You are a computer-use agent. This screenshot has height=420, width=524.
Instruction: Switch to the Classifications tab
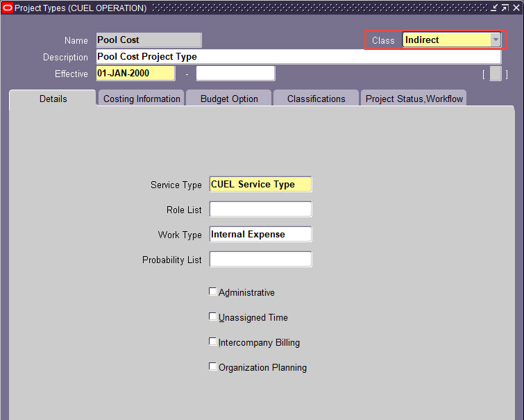(x=316, y=99)
